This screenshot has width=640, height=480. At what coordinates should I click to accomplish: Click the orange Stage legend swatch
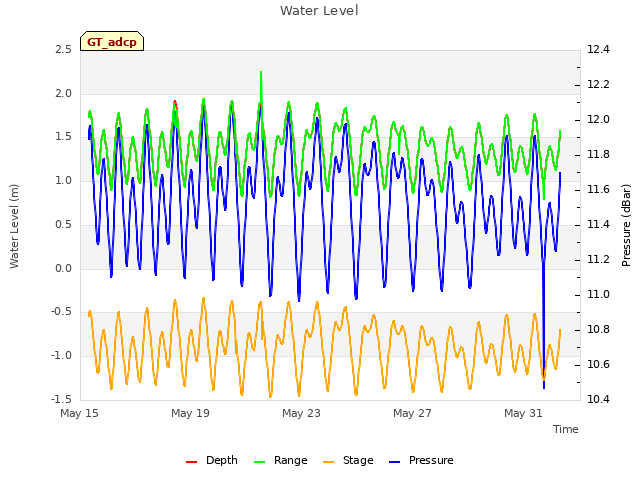point(329,462)
